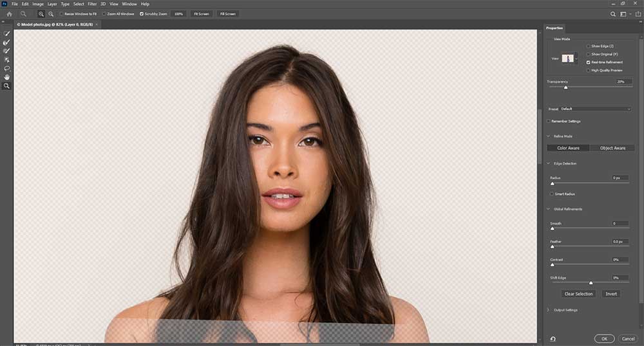Select the Object Selection tool

pos(6,60)
